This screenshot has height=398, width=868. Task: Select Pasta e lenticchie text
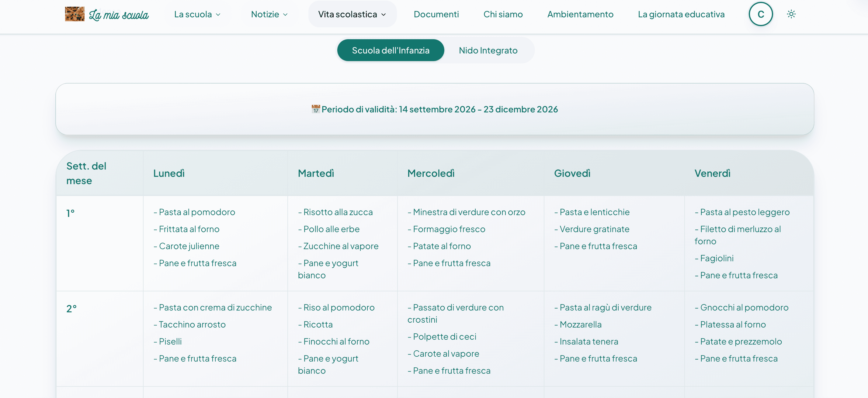(x=592, y=212)
